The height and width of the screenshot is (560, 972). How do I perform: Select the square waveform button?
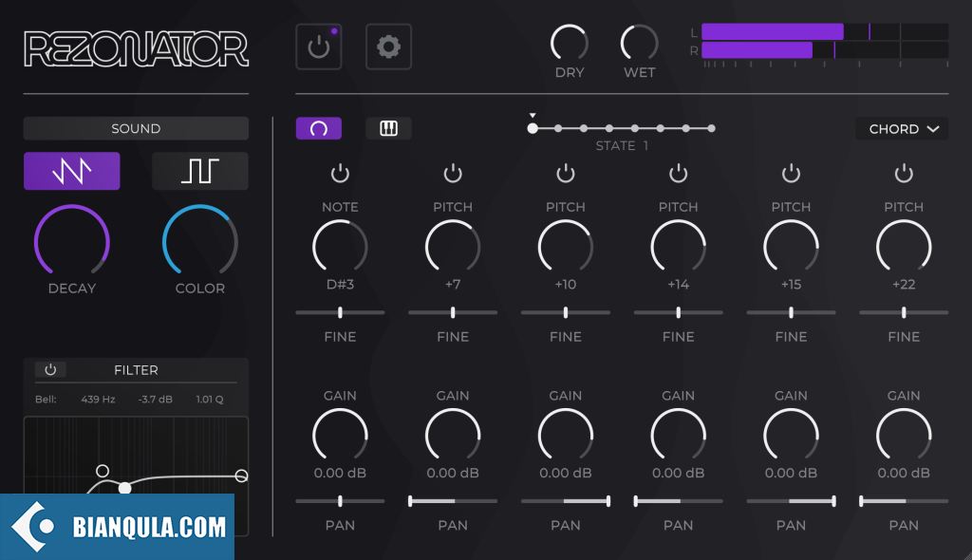click(200, 171)
